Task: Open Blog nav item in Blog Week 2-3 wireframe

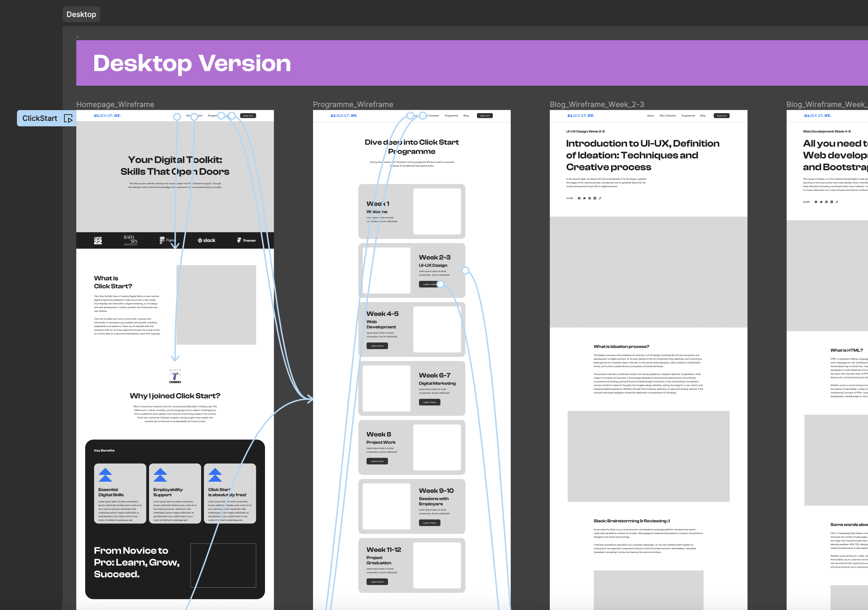Action: (x=702, y=116)
